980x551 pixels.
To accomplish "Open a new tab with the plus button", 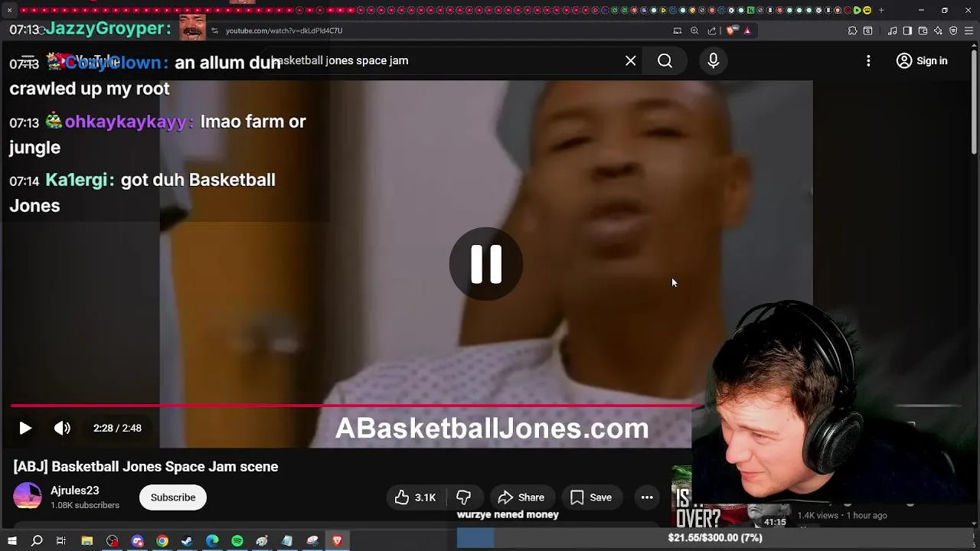I will [881, 10].
